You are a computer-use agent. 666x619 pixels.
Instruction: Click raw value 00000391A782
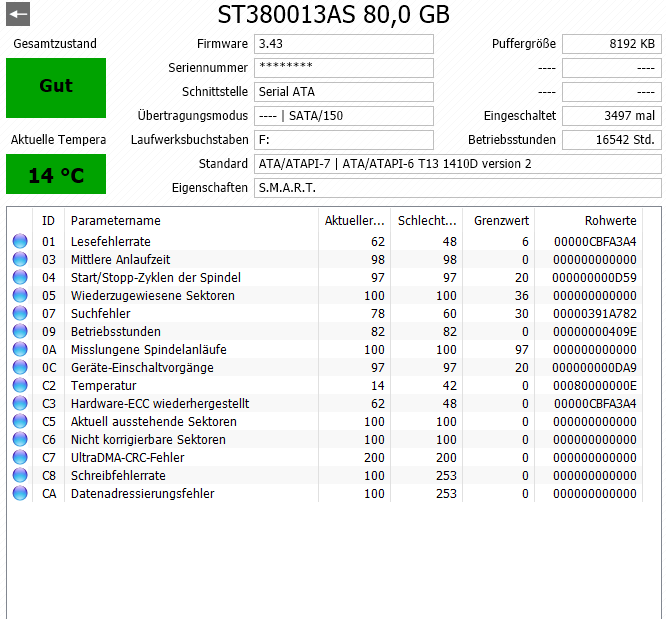click(x=595, y=314)
